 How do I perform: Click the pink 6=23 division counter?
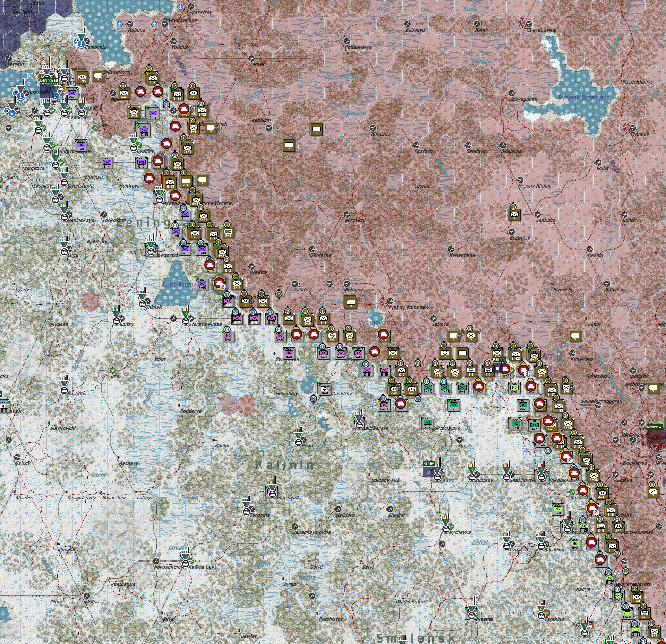click(384, 406)
